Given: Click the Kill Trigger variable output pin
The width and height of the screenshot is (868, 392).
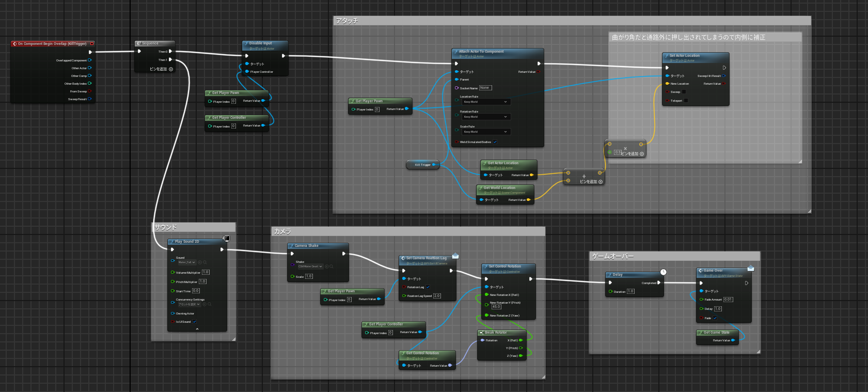Looking at the screenshot, I should click(x=434, y=165).
